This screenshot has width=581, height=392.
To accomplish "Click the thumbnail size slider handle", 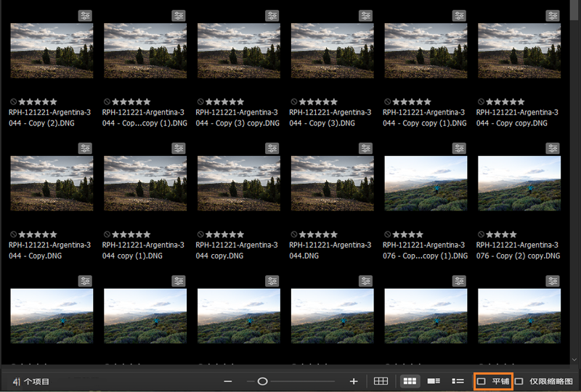I will [x=263, y=381].
